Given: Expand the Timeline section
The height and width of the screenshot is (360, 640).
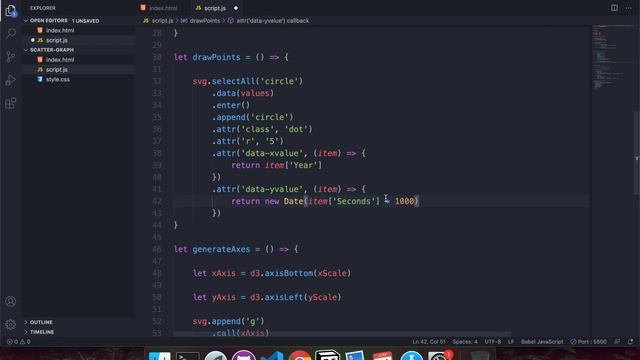Looking at the screenshot, I should 42,332.
